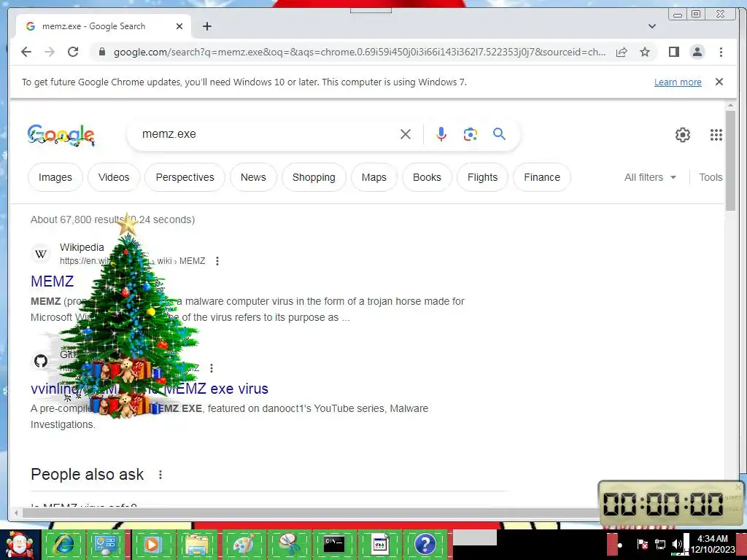Open more options for the Wikipedia result

[x=217, y=261]
